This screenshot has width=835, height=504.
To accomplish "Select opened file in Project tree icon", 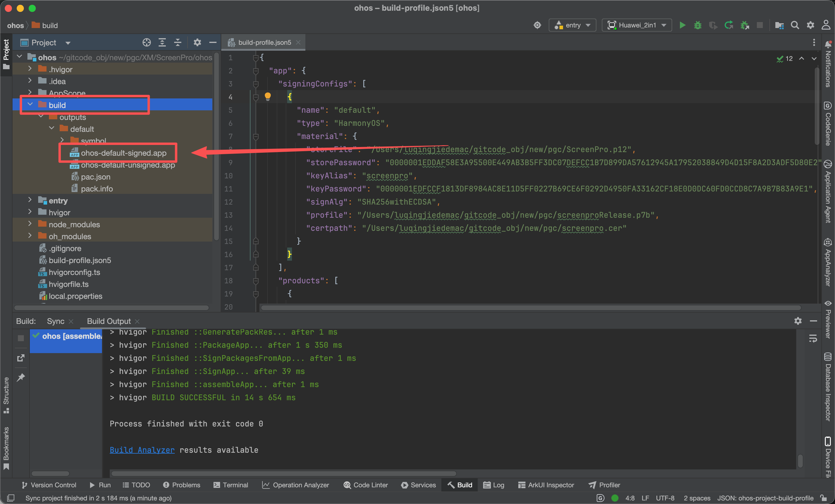I will coord(146,42).
